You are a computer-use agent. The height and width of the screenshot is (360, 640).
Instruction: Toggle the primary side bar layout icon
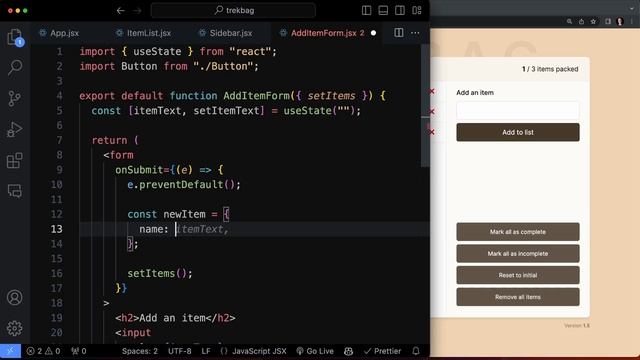click(367, 11)
